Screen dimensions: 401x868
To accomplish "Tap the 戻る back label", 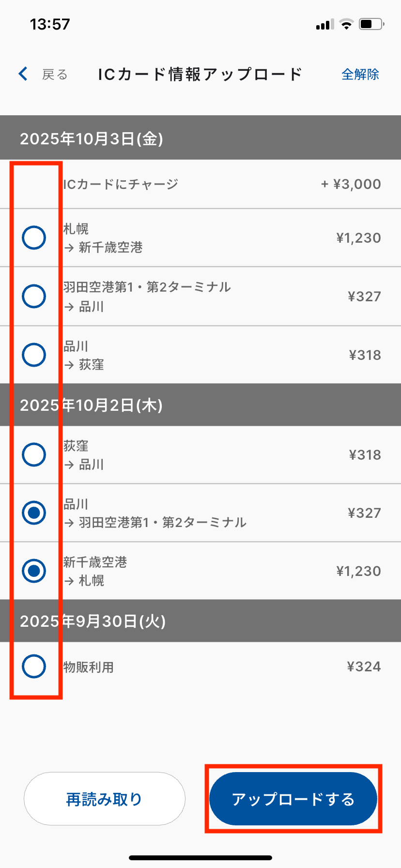I will click(x=54, y=75).
